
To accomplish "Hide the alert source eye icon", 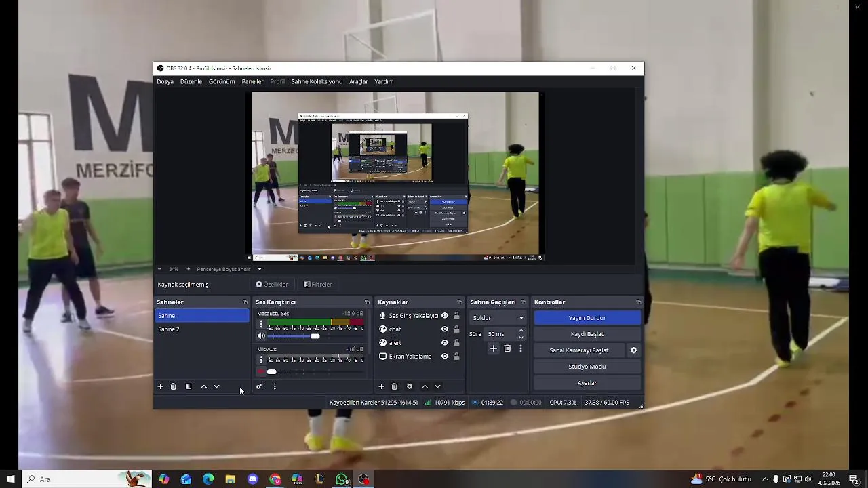I will pyautogui.click(x=445, y=343).
